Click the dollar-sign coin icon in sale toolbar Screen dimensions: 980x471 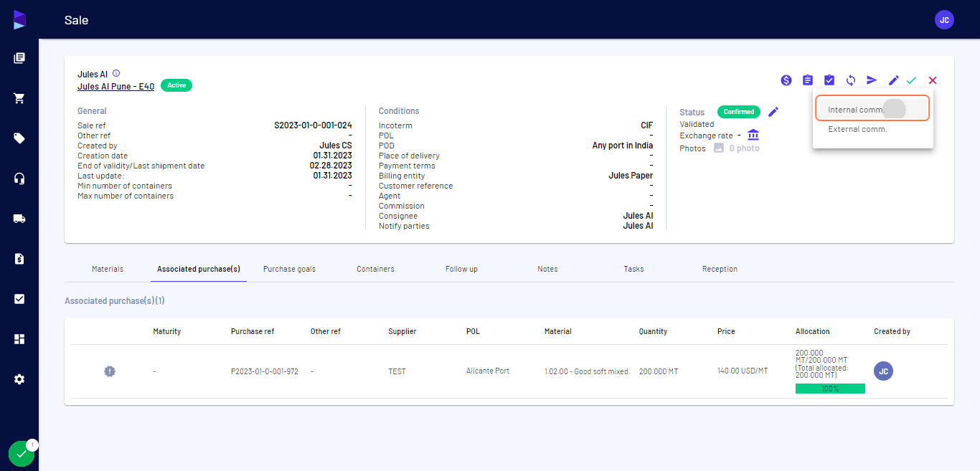coord(786,80)
